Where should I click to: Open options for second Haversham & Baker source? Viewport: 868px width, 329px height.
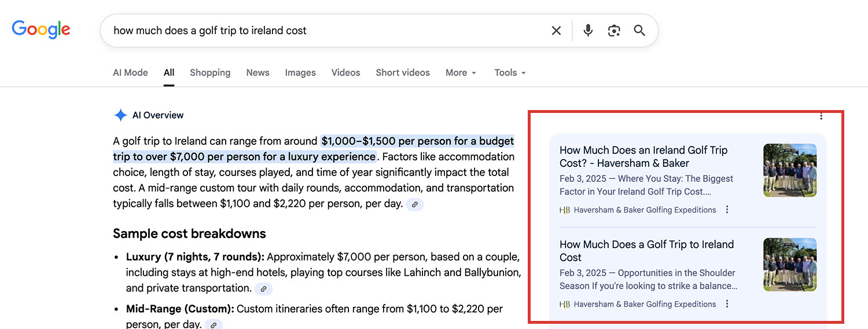click(x=727, y=304)
